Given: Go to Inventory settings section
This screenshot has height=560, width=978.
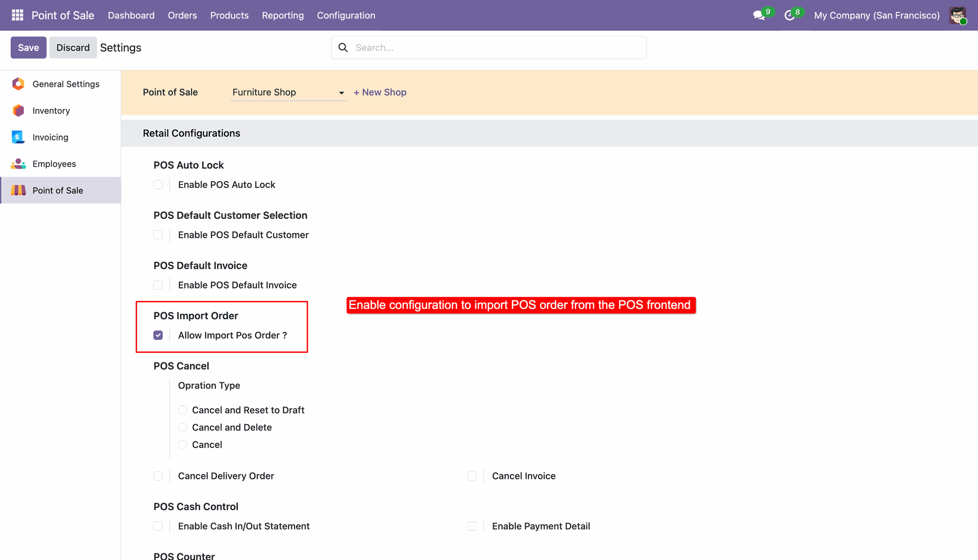Looking at the screenshot, I should coord(61,110).
